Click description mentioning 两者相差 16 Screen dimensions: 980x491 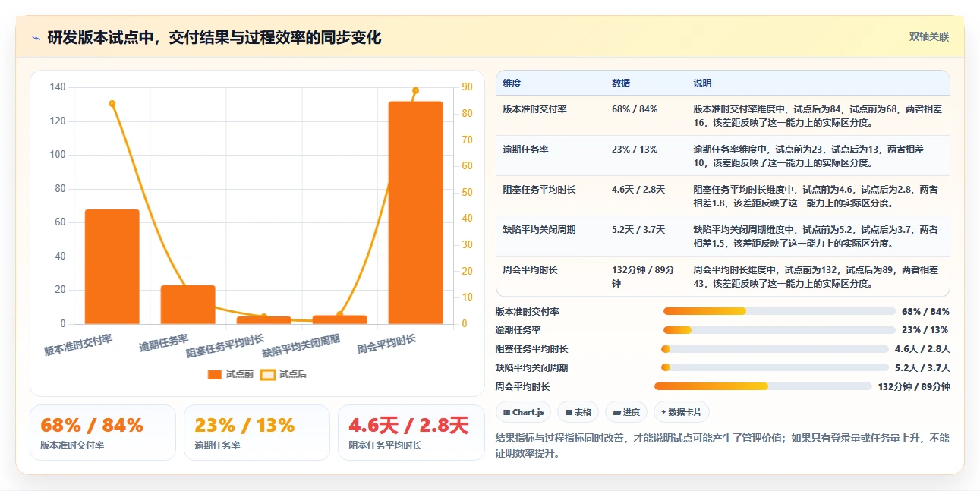coord(818,115)
